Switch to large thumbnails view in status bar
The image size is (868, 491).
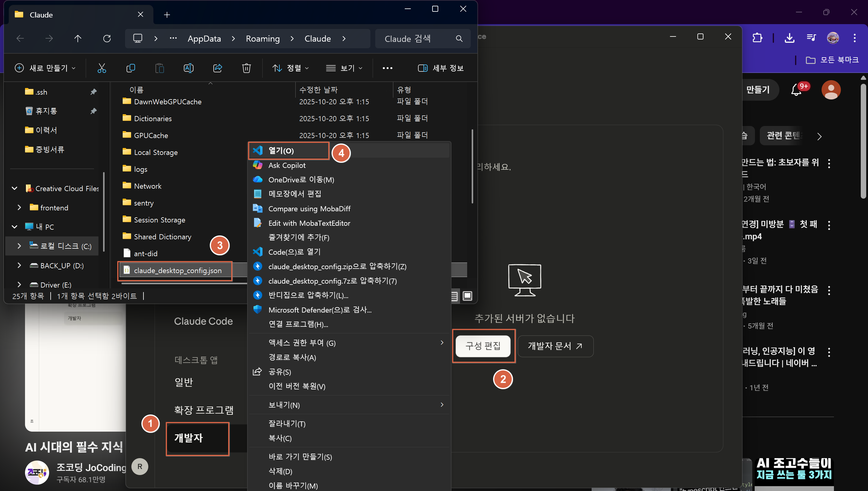point(467,296)
